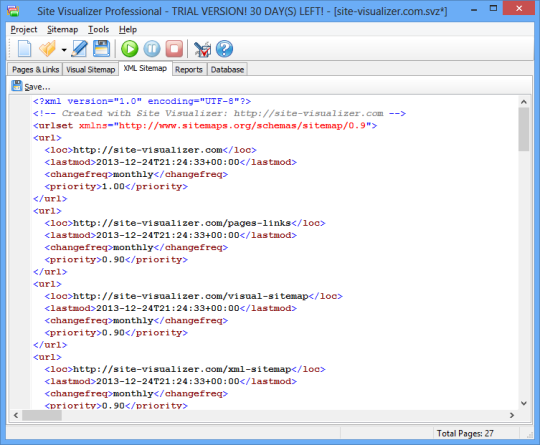The image size is (540, 445).
Task: Click the Settings tools icon in toolbar
Action: pos(202,49)
